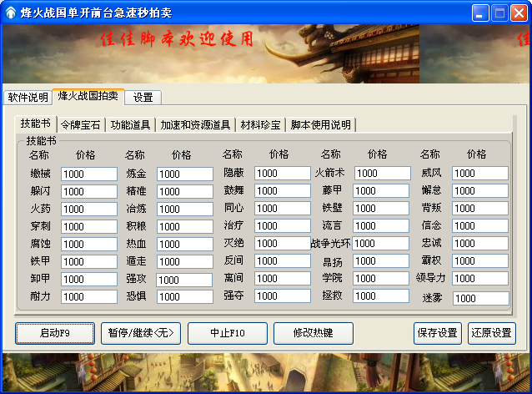Screen dimensions: 532x394
Task: Click the 还原设置 button
Action: point(492,333)
